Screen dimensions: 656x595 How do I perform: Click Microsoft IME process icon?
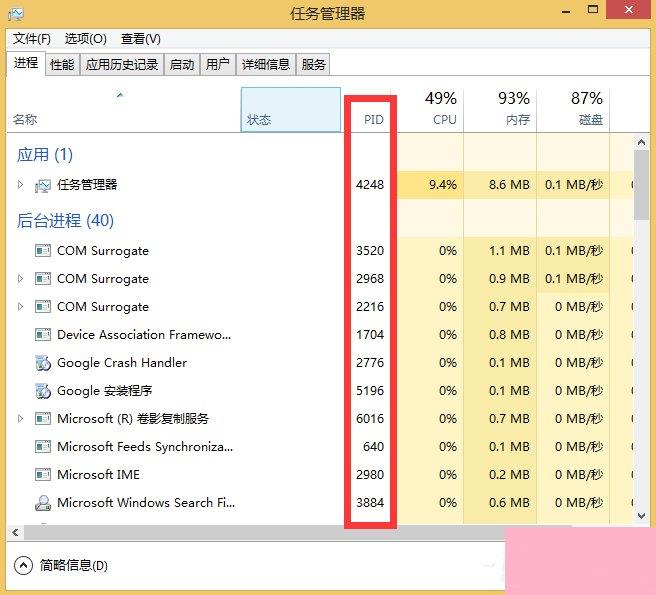tap(43, 474)
